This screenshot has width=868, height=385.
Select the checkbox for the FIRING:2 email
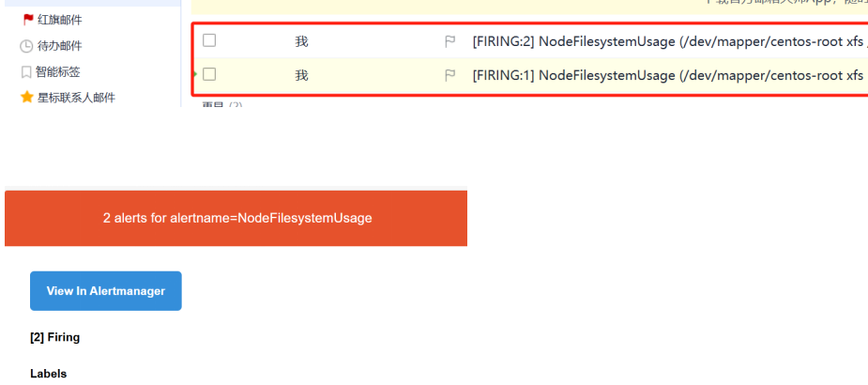click(209, 40)
